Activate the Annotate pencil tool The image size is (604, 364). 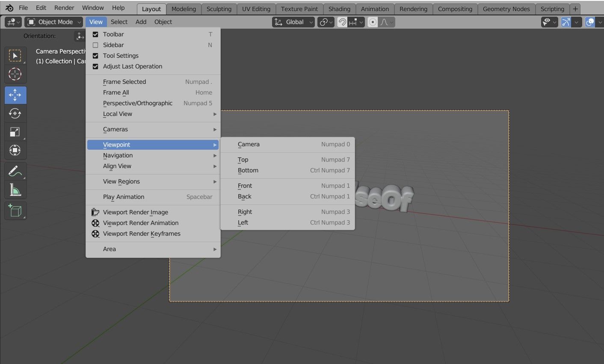[15, 172]
